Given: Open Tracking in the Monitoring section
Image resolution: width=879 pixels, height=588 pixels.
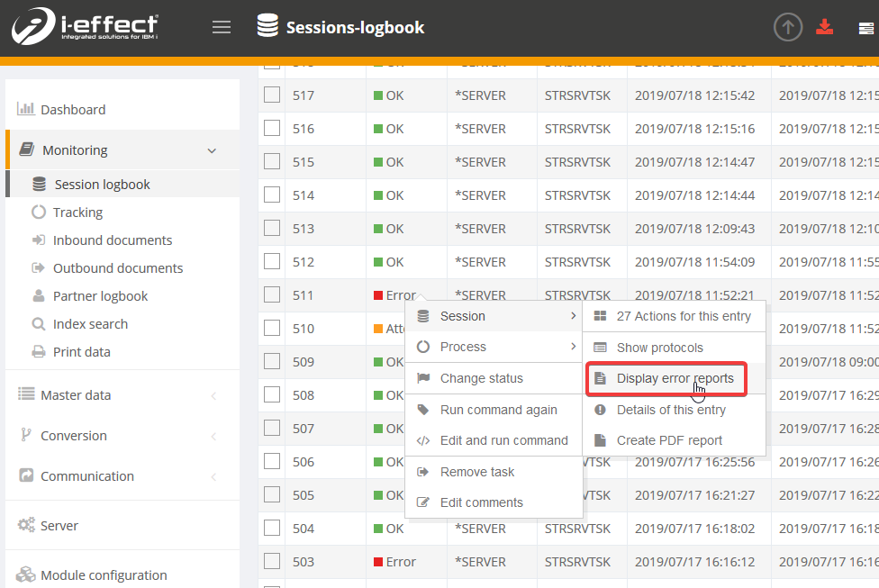Looking at the screenshot, I should point(77,213).
